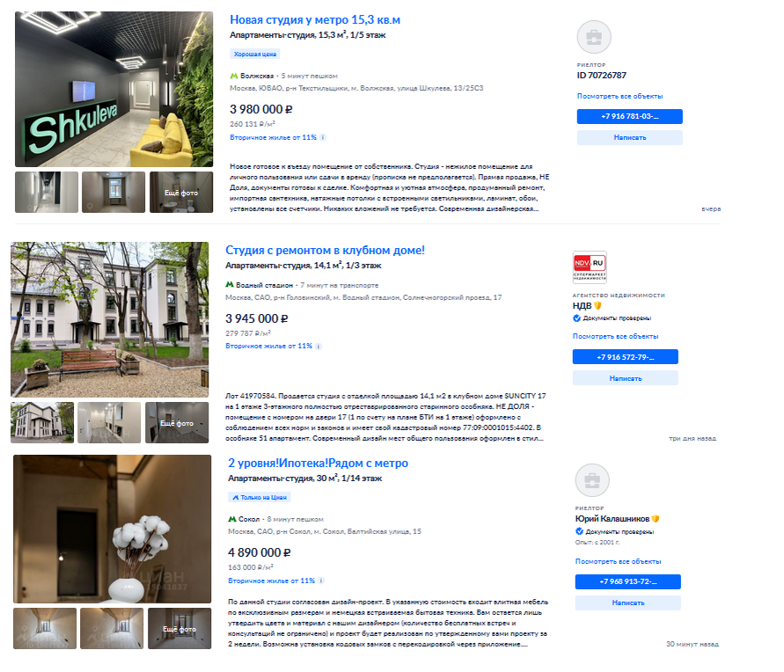This screenshot has width=784, height=672.
Task: Open listing 'Студия с ремонтом в клубном доме!'
Action: [x=325, y=251]
